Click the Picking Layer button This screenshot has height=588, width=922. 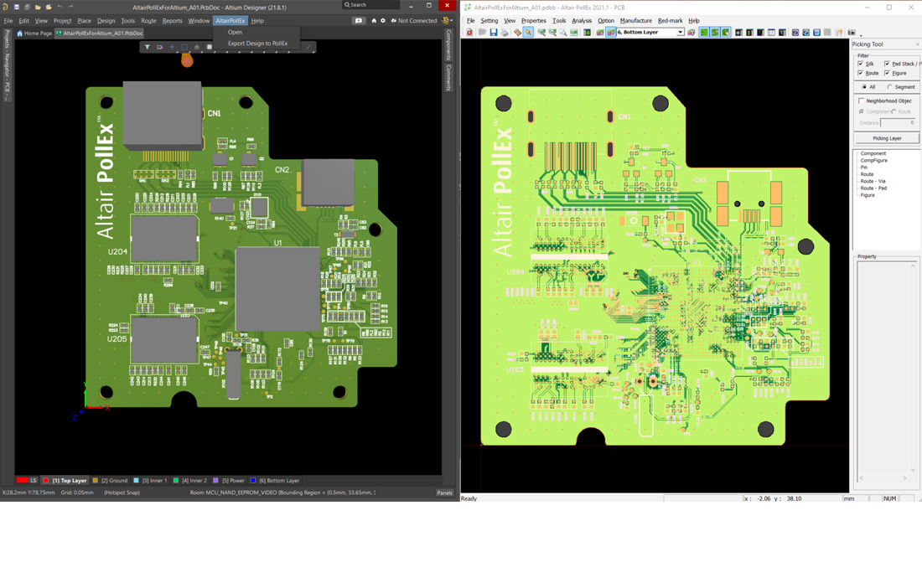tap(887, 138)
